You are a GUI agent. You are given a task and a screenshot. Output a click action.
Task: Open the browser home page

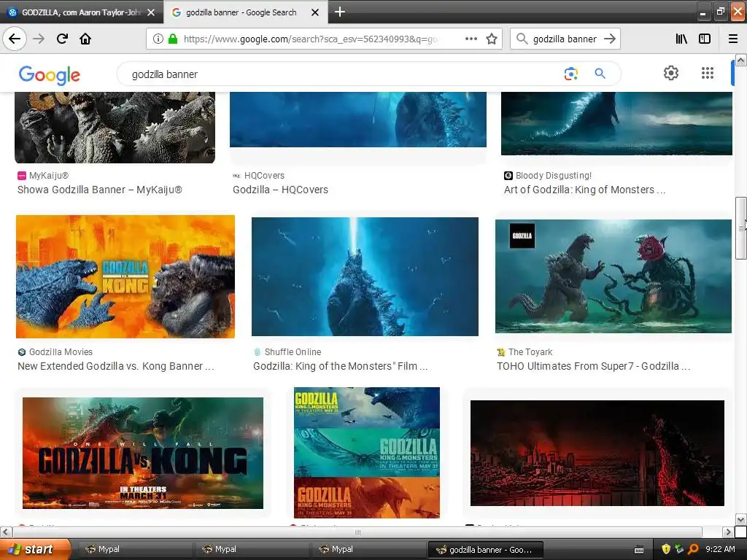tap(85, 39)
